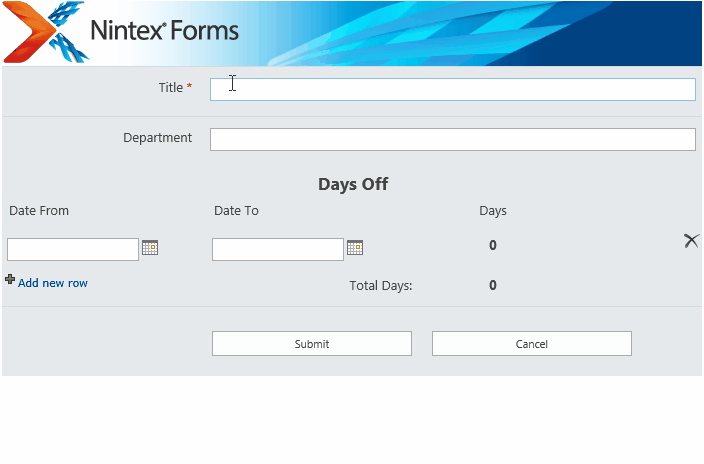Click the Days column header
Screen dimensions: 704x464
pos(493,211)
